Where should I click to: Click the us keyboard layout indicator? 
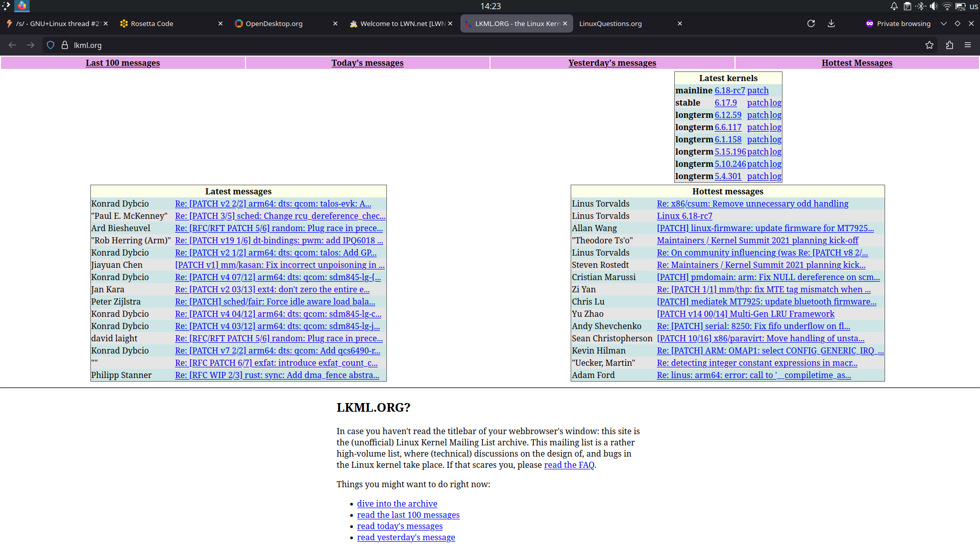tap(973, 6)
